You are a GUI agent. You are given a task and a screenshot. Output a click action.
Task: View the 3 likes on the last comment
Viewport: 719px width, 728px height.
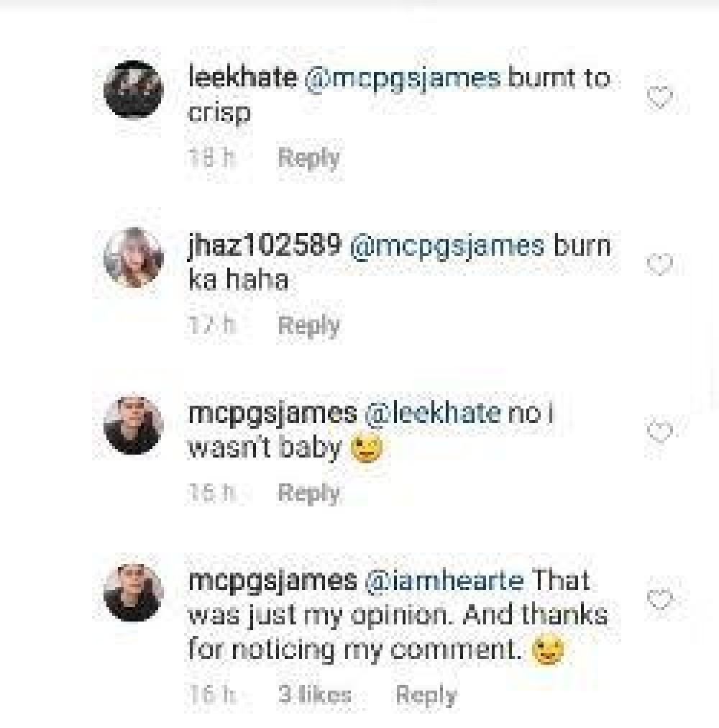coord(315,695)
